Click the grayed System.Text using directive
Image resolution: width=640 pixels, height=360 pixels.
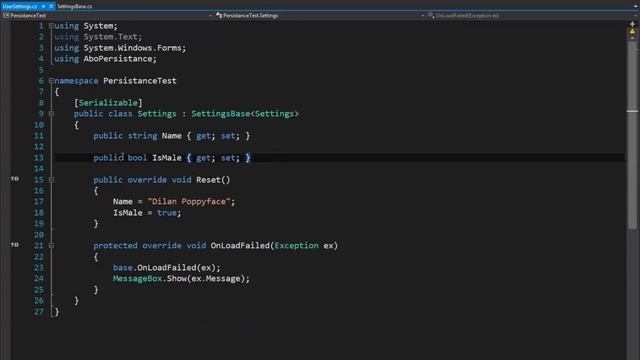pyautogui.click(x=98, y=37)
